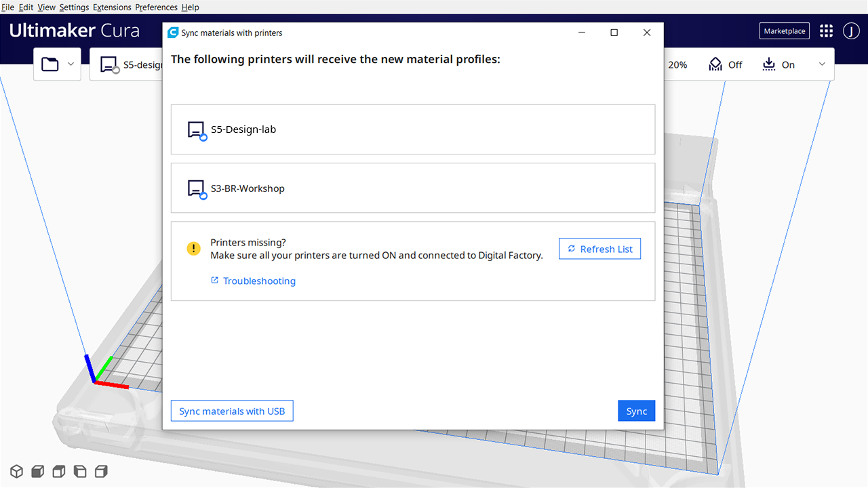The height and width of the screenshot is (488, 868).
Task: Click the adhesion On setting icon
Action: (768, 64)
